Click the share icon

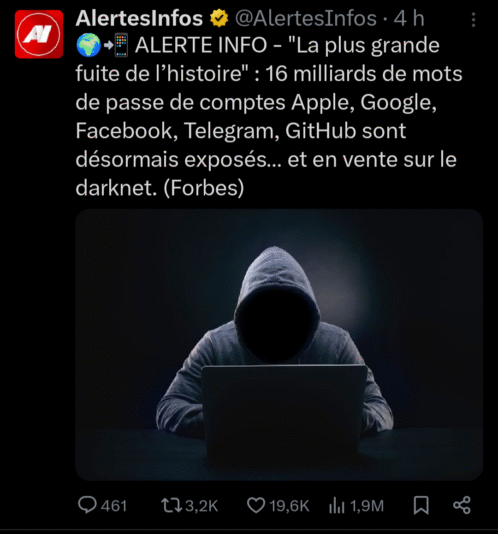(x=462, y=505)
